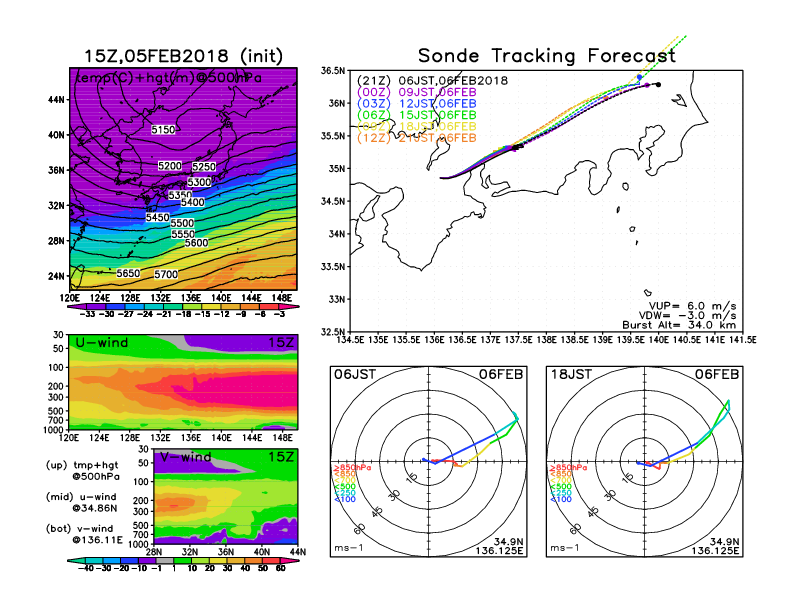Click the "60" wind color bar label

(x=281, y=568)
